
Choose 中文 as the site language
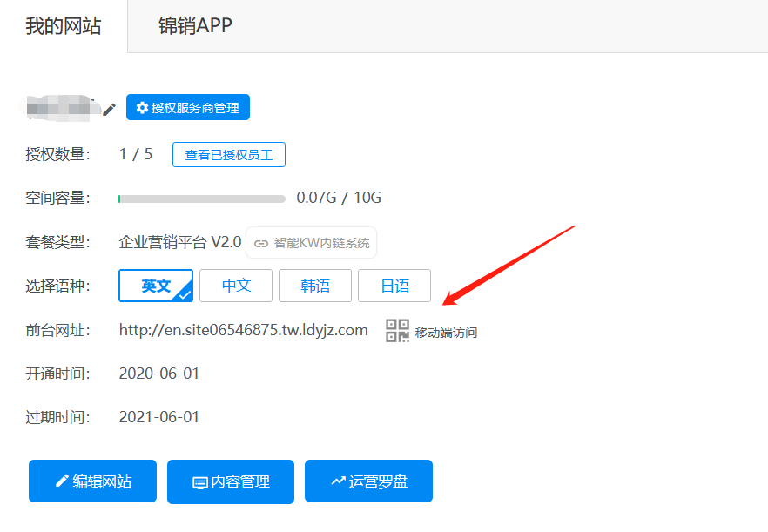[x=236, y=286]
